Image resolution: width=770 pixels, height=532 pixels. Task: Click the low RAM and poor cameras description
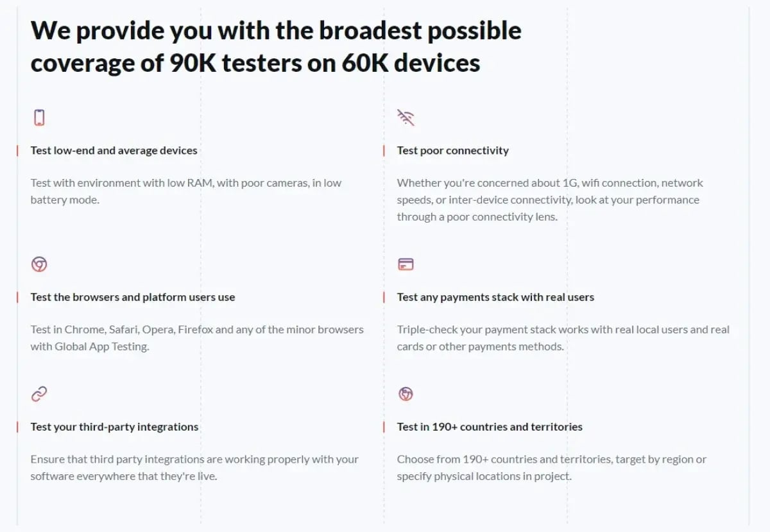pos(186,191)
